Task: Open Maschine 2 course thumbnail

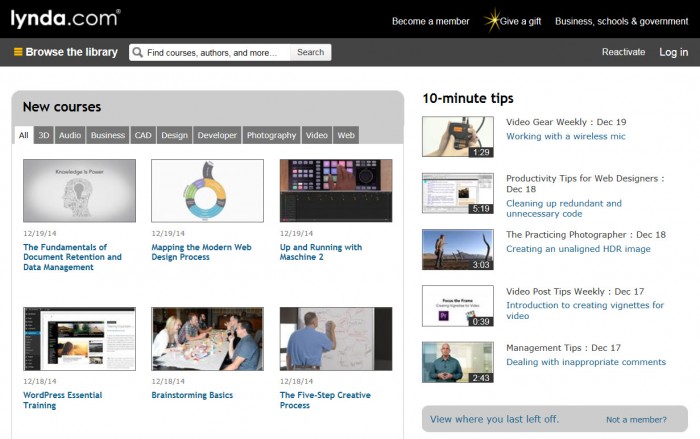Action: tap(336, 191)
